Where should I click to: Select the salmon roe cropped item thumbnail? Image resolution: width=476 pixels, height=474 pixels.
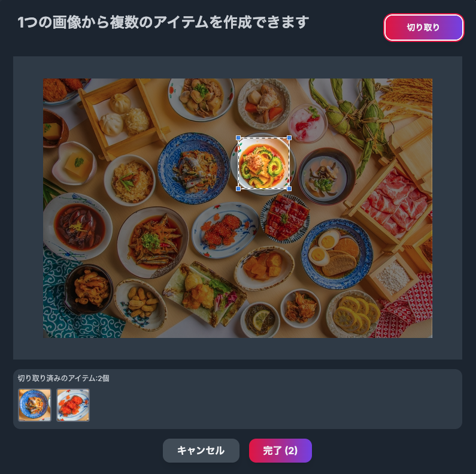[73, 404]
